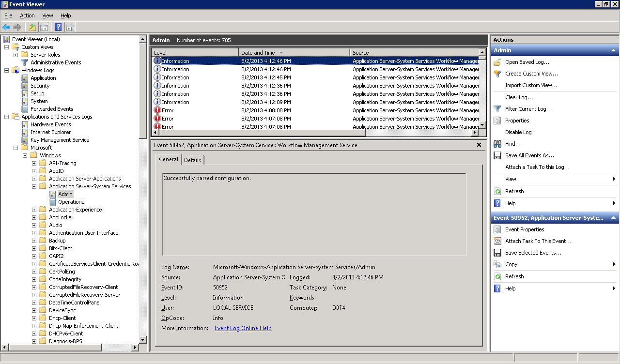Collapse the Admin actions section header
Viewport: 620px width, 364px height.
point(613,50)
